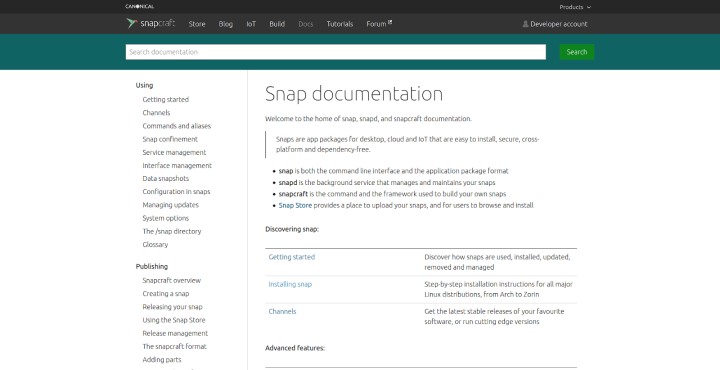The image size is (720, 370).
Task: Click the Developer account user icon
Action: 525,24
